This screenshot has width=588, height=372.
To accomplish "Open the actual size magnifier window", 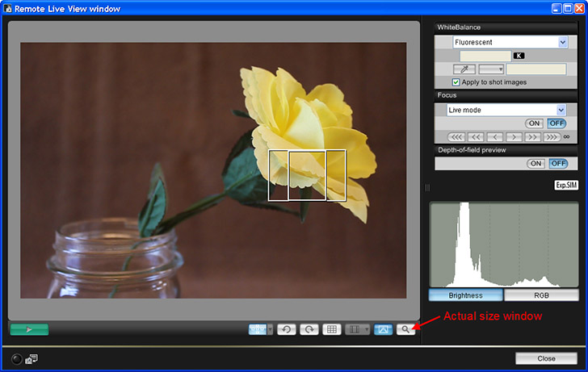I will [x=405, y=329].
